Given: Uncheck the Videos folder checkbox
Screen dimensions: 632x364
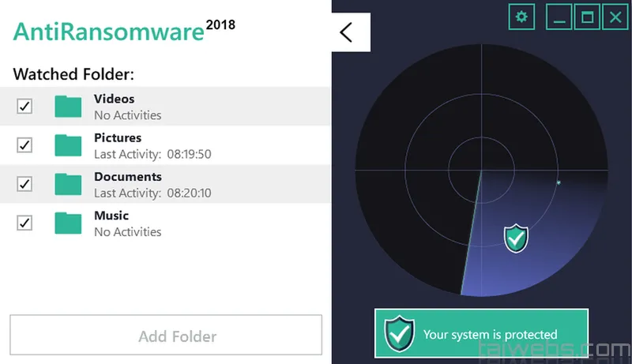Looking at the screenshot, I should tap(24, 107).
